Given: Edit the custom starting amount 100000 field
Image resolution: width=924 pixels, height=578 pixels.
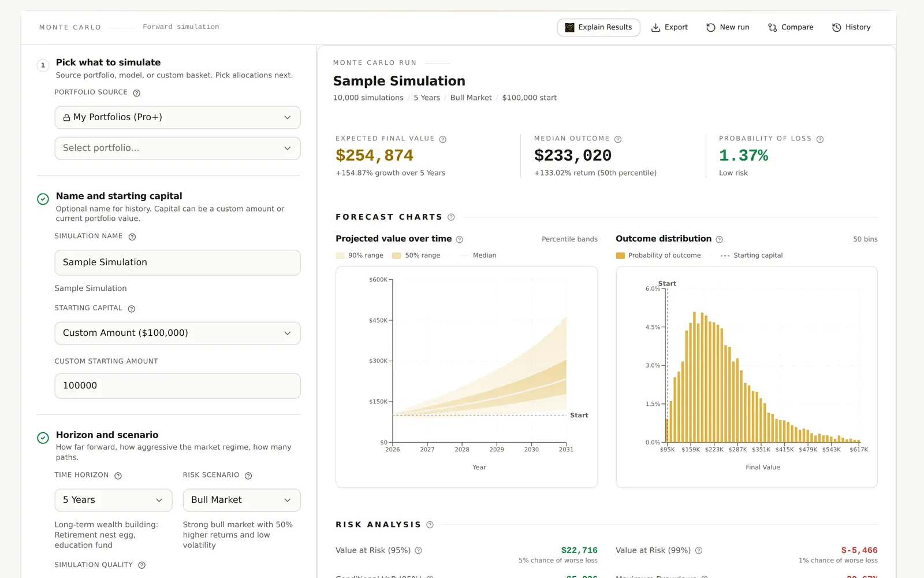Looking at the screenshot, I should click(x=177, y=386).
